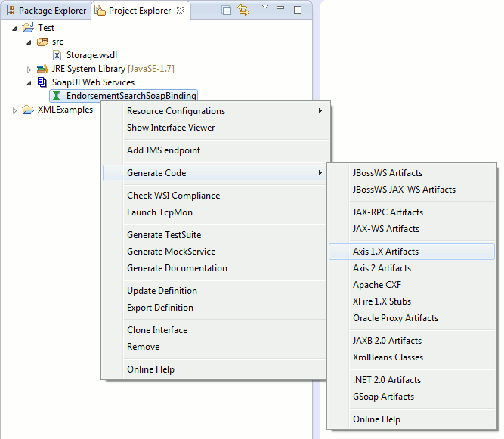This screenshot has height=439, width=504.
Task: Collapse the Test project node
Action: (x=14, y=29)
